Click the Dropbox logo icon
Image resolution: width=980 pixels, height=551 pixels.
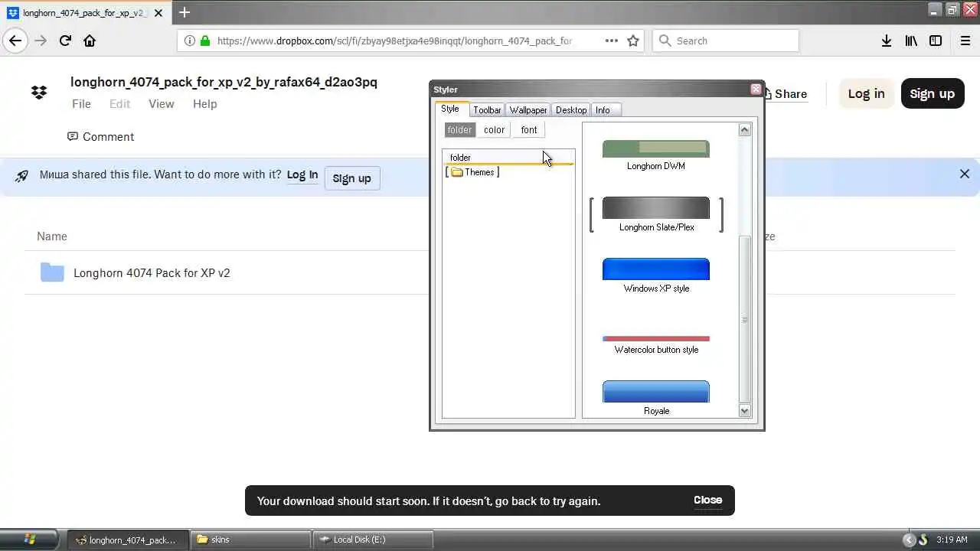[x=39, y=93]
